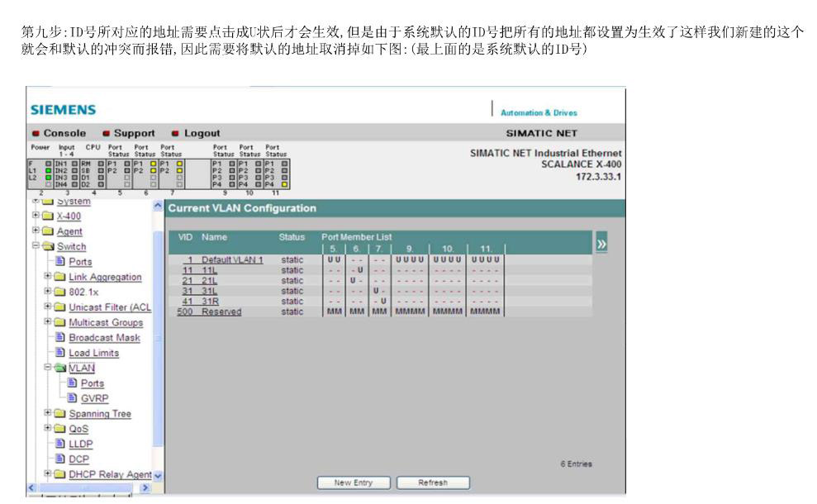Collapse the VLAN tree node
817x504 pixels.
[49, 368]
